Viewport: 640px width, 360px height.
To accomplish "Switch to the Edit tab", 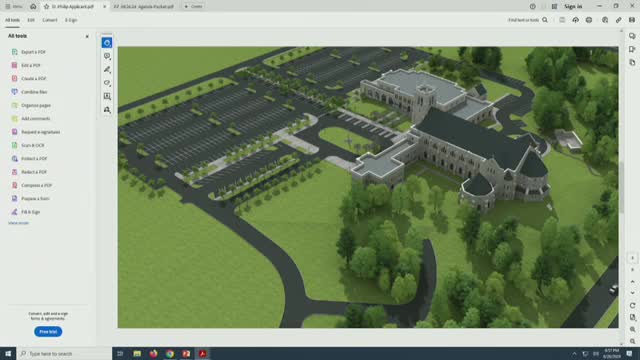I will click(x=31, y=20).
